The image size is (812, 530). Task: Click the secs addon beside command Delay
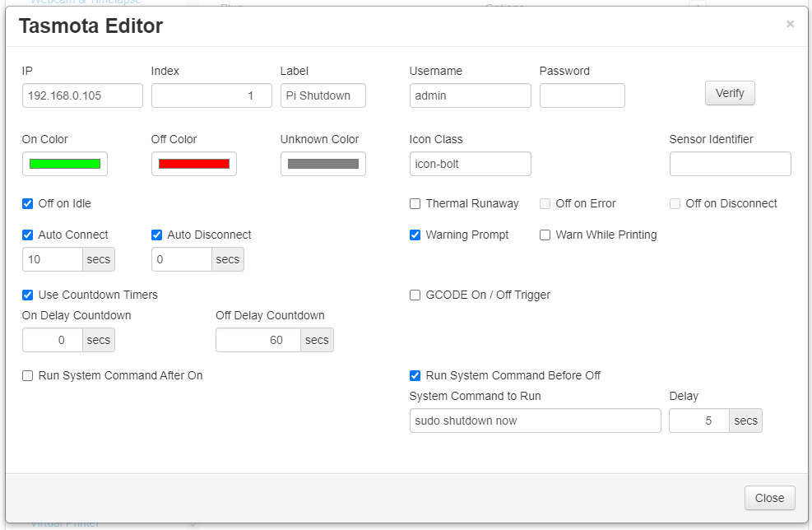[x=745, y=421]
